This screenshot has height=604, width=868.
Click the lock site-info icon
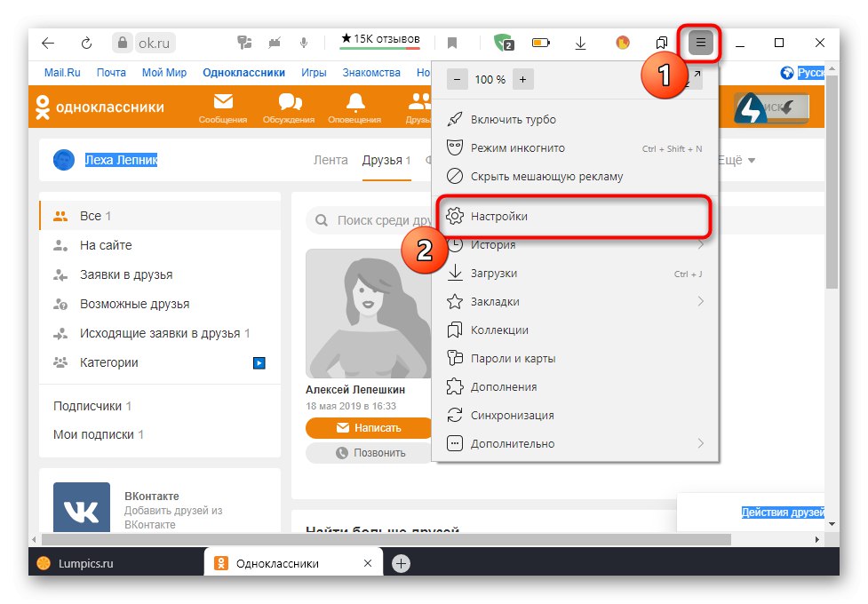coord(123,43)
